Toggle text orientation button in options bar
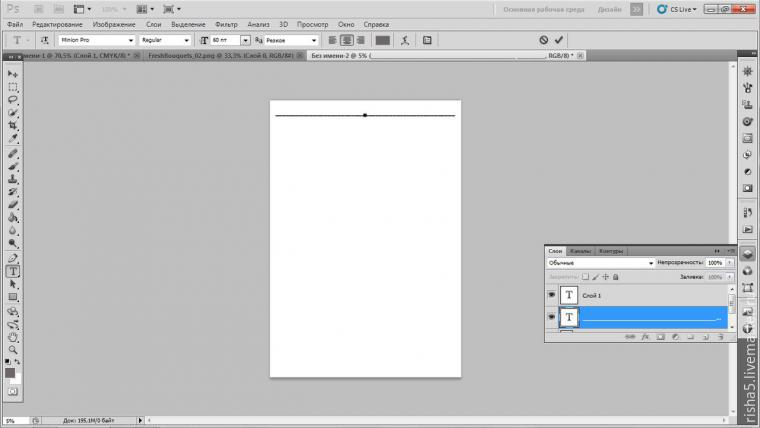Viewport: 760px width, 428px height. pyautogui.click(x=45, y=40)
